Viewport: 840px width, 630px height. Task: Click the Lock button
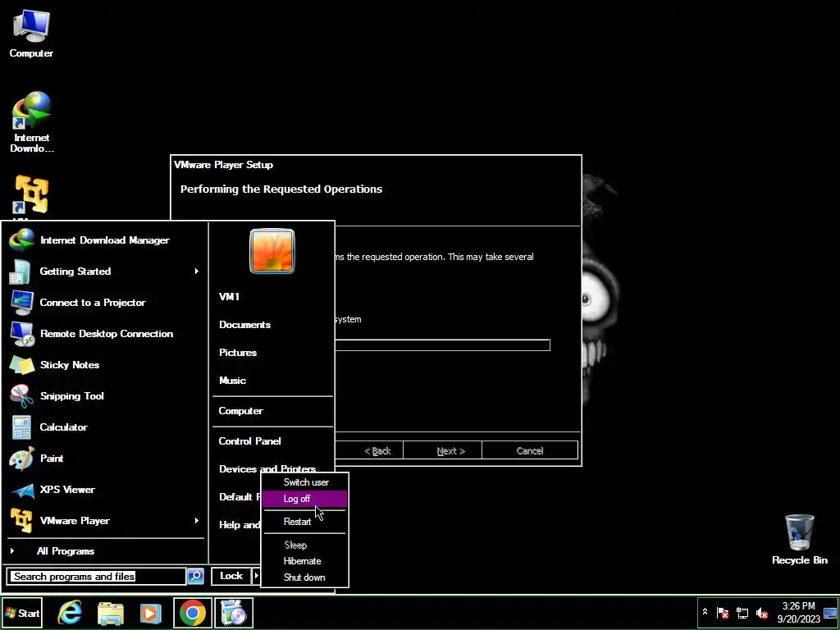pyautogui.click(x=231, y=576)
